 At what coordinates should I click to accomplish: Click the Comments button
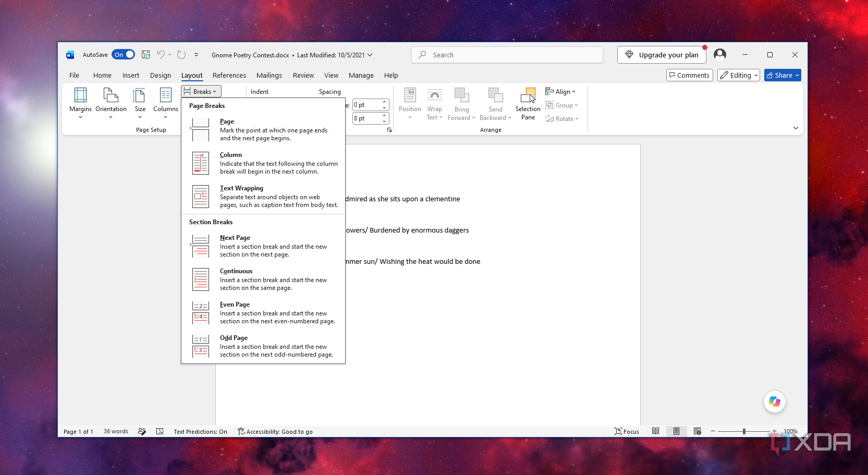tap(689, 75)
